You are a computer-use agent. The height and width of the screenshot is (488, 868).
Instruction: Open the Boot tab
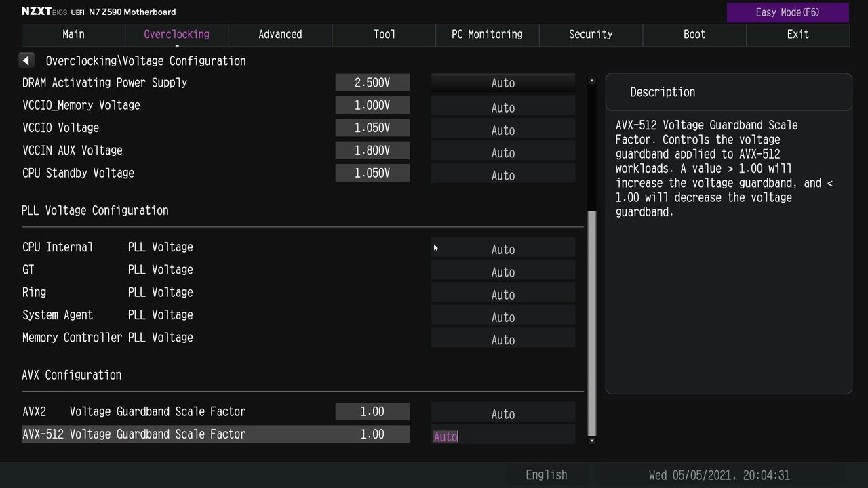click(x=694, y=35)
